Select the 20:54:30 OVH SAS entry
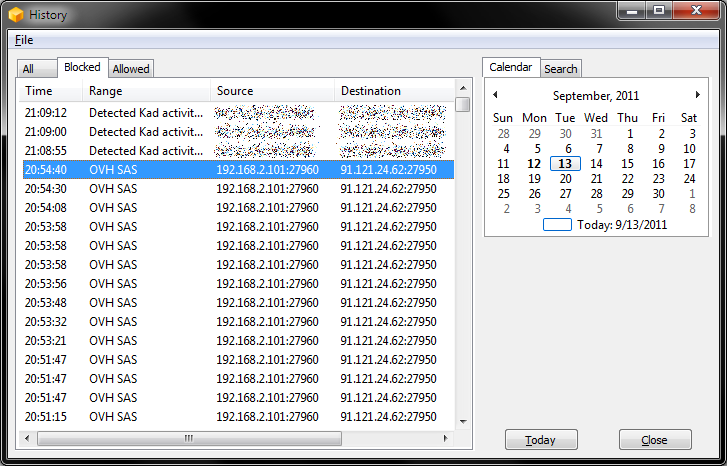Image resolution: width=727 pixels, height=466 pixels. [150, 189]
